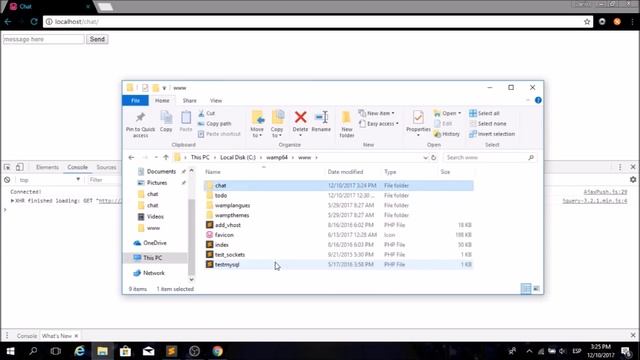Open the Windows Start menu
This screenshot has width=640, height=360.
[x=10, y=351]
